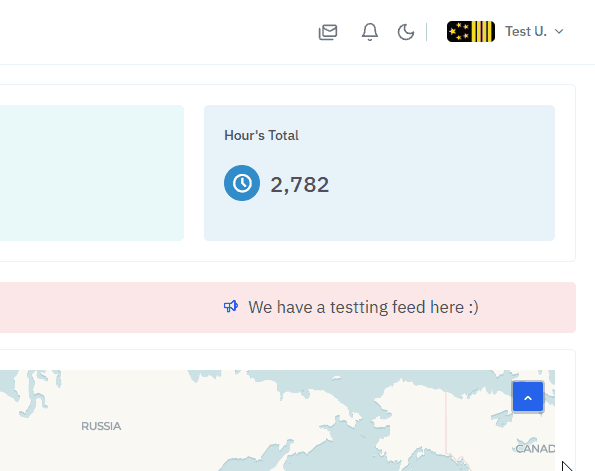Click the Test U. user name
The image size is (595, 471).
pyautogui.click(x=526, y=32)
